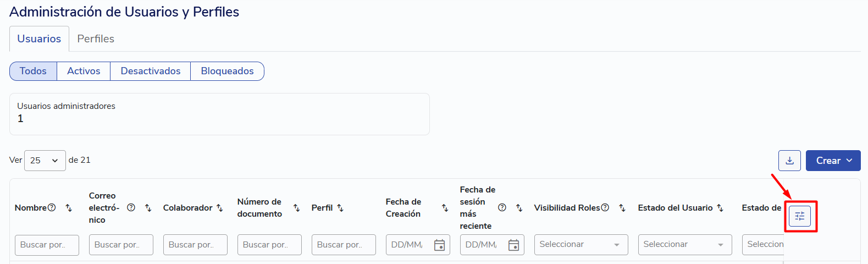Filter list to Desactivados users

pos(151,71)
